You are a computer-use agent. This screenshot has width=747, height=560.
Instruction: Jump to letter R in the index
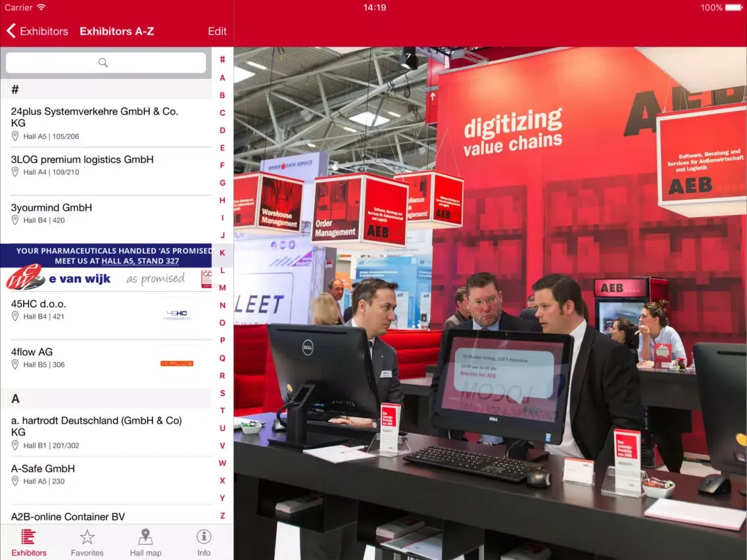pyautogui.click(x=222, y=376)
